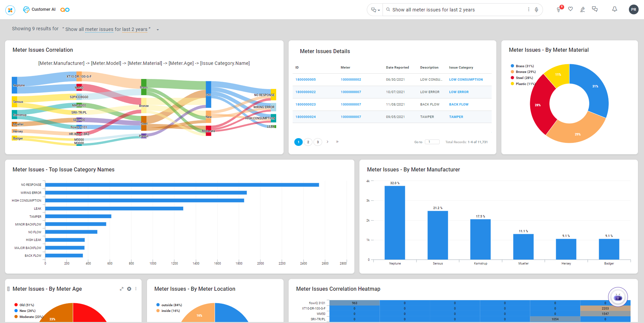Image resolution: width=644 pixels, height=323 pixels.
Task: Open the chat bubbles icon in header
Action: pos(595,9)
